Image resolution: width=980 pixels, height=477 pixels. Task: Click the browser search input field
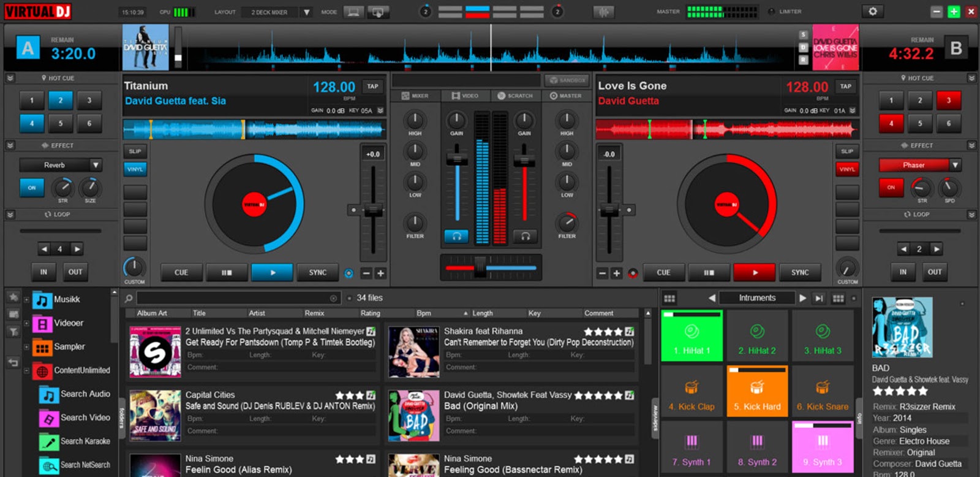tap(238, 299)
